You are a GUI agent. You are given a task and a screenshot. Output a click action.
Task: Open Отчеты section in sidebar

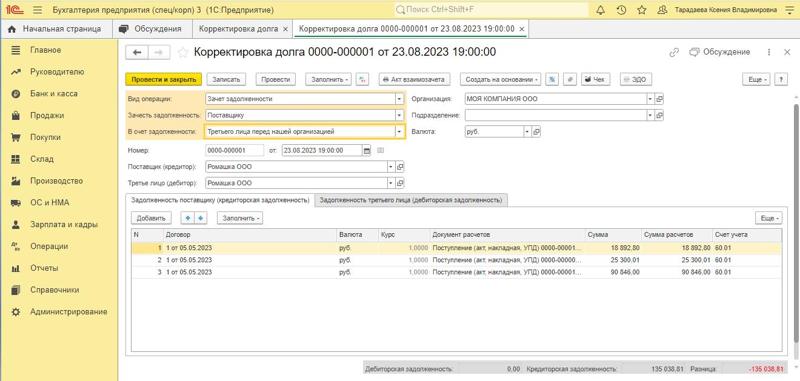[44, 268]
